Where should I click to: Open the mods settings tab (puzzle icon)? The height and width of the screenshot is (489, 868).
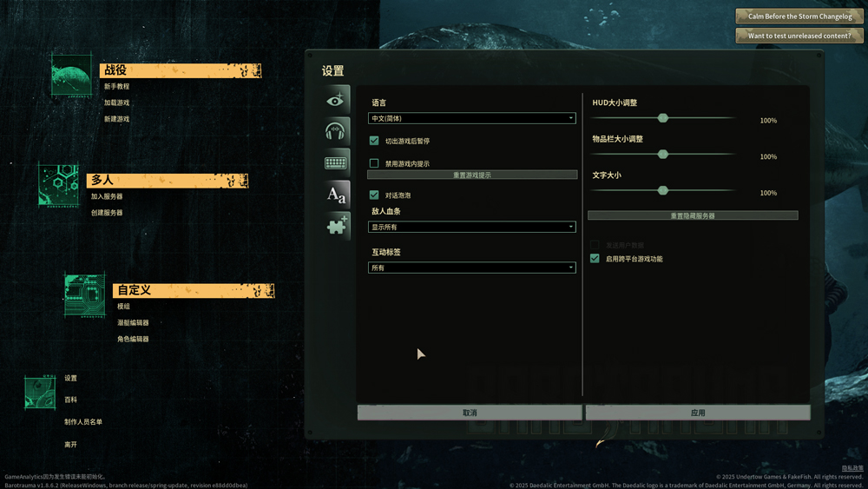[337, 227]
